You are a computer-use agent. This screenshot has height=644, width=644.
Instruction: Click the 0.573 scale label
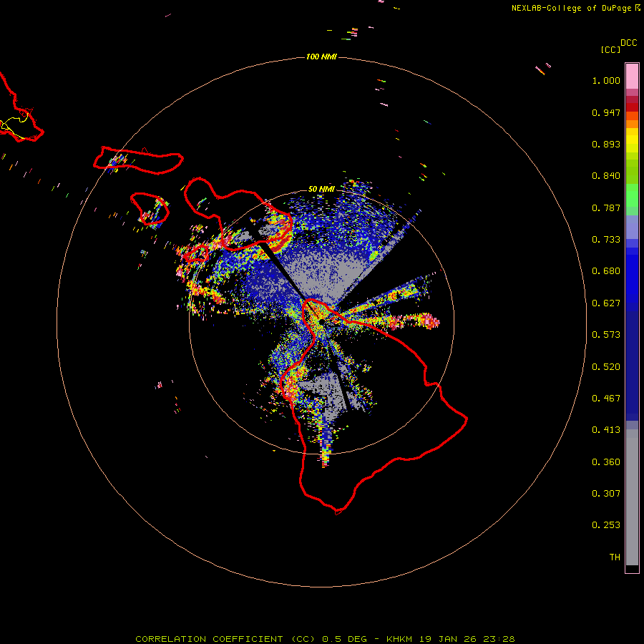(x=606, y=335)
